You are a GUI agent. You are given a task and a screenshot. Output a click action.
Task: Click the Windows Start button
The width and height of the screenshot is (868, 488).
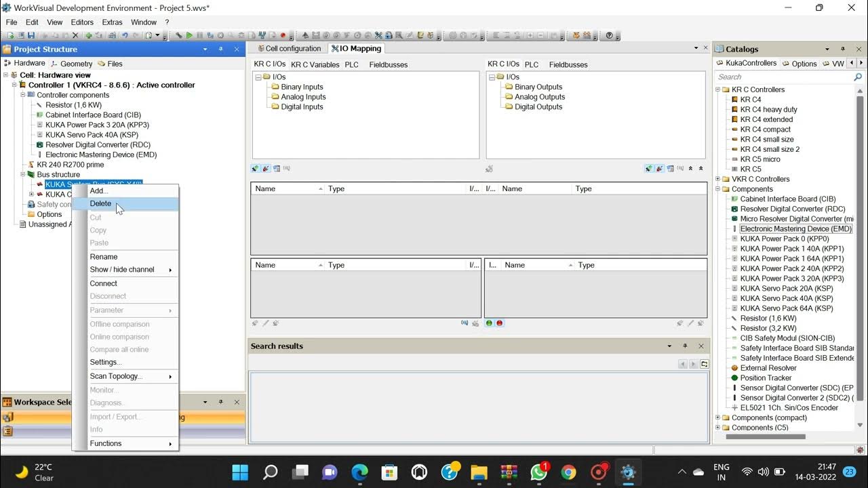[x=240, y=472]
